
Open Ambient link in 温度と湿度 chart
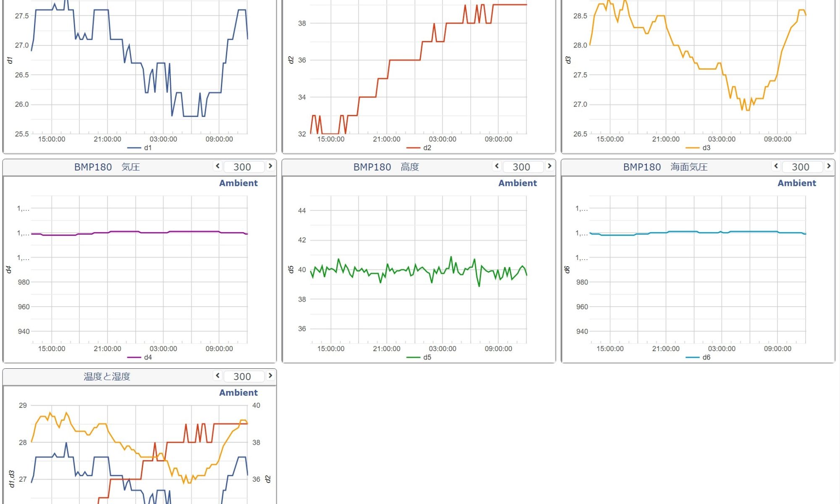(238, 393)
